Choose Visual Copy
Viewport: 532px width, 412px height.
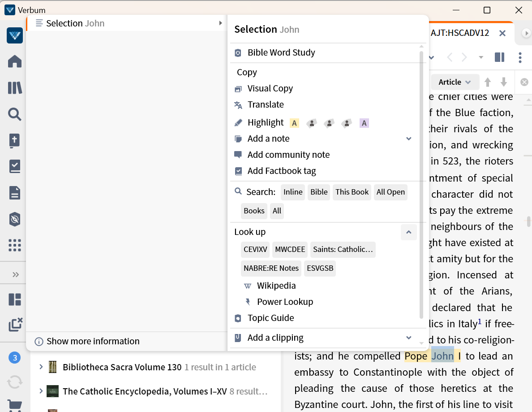coord(270,89)
